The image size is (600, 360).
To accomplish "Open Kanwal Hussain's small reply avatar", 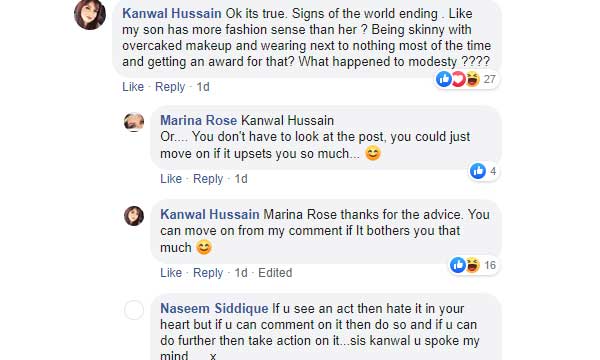I will coord(134,216).
